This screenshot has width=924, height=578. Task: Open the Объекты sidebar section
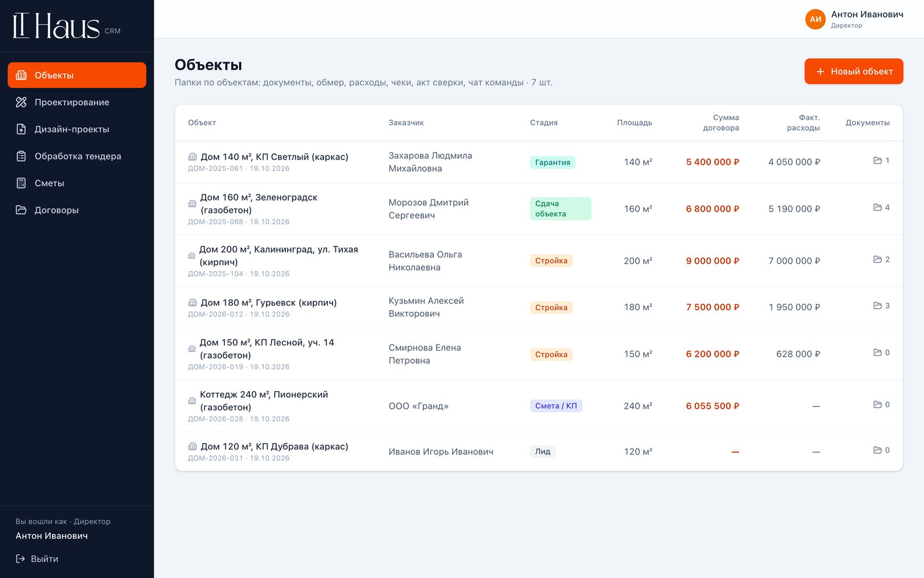77,75
